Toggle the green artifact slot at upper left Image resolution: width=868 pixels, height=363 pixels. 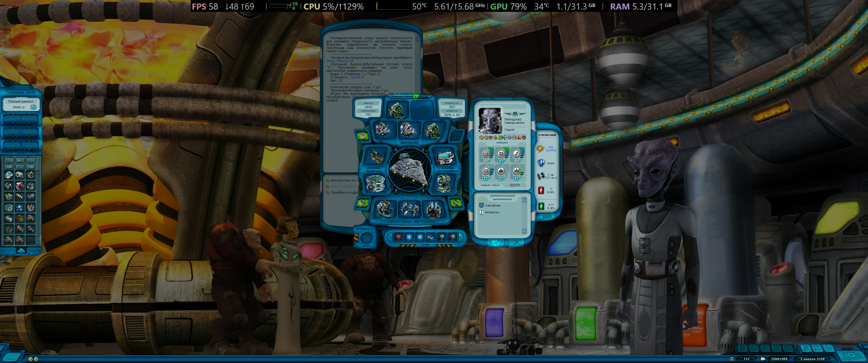tap(363, 136)
